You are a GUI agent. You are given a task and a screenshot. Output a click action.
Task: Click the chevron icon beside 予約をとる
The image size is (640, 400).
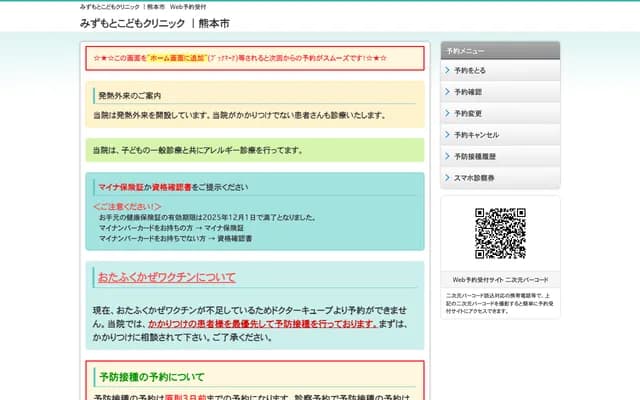(x=446, y=71)
